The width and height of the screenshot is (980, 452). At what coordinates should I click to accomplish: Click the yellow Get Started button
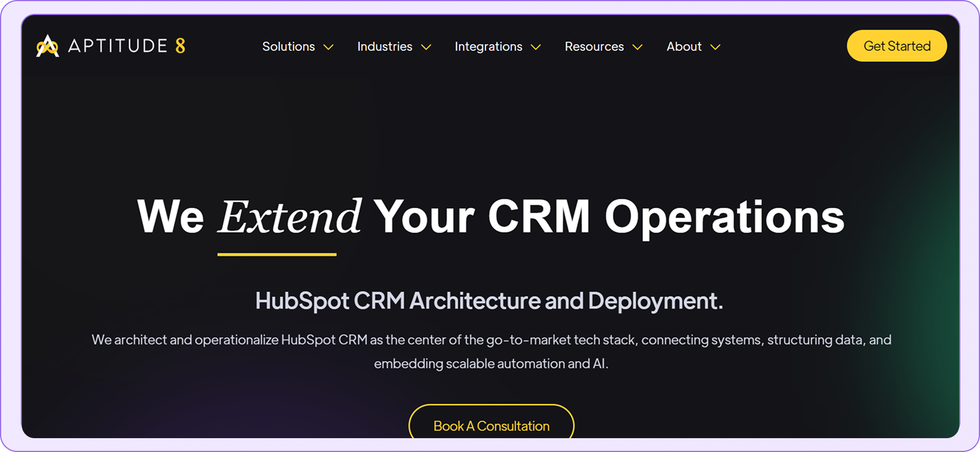[896, 46]
